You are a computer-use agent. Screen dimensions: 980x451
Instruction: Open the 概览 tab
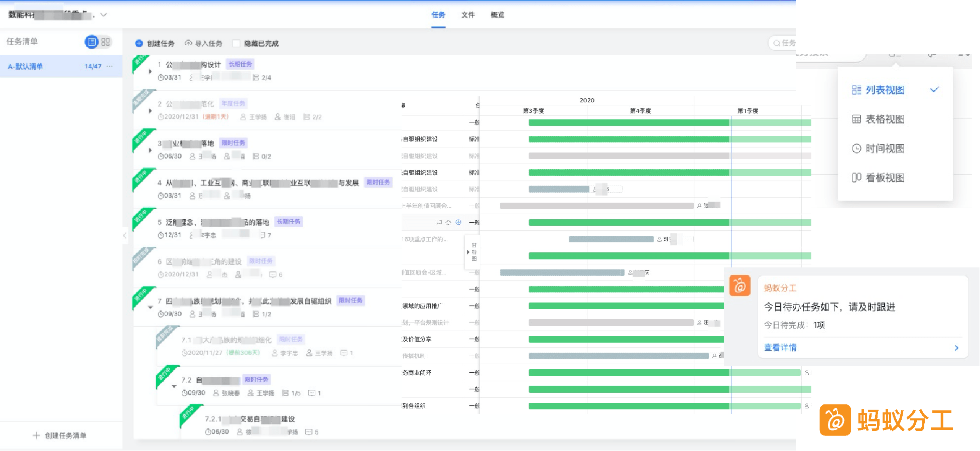tap(498, 15)
